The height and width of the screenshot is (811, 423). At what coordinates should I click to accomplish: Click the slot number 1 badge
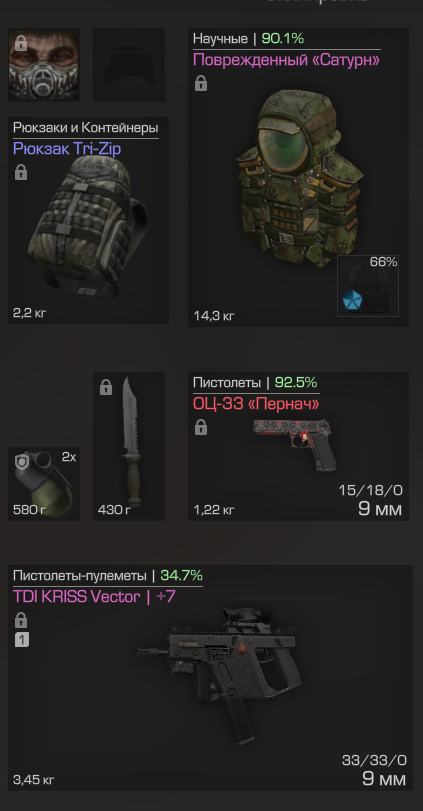pyautogui.click(x=21, y=640)
